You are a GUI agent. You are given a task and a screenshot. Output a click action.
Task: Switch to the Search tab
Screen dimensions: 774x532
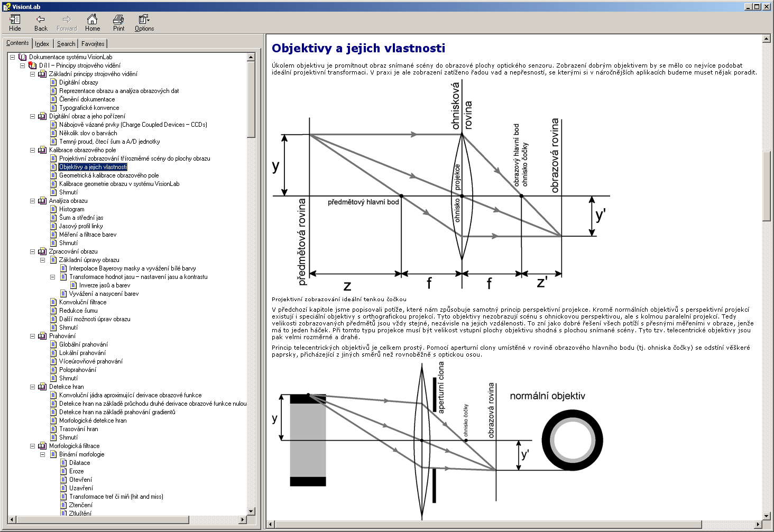(66, 44)
